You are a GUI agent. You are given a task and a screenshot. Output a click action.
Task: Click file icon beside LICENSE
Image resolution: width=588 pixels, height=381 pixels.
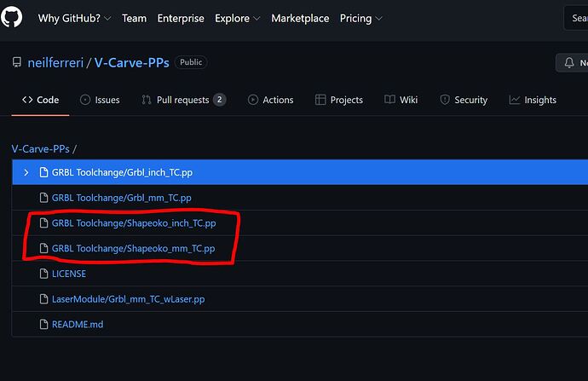click(43, 274)
